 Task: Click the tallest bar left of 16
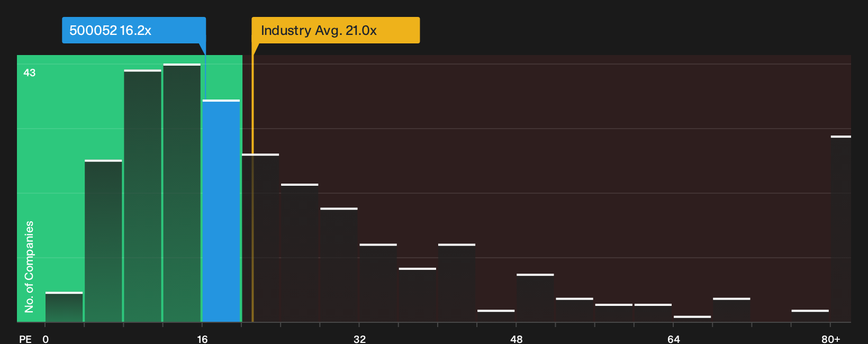182,193
